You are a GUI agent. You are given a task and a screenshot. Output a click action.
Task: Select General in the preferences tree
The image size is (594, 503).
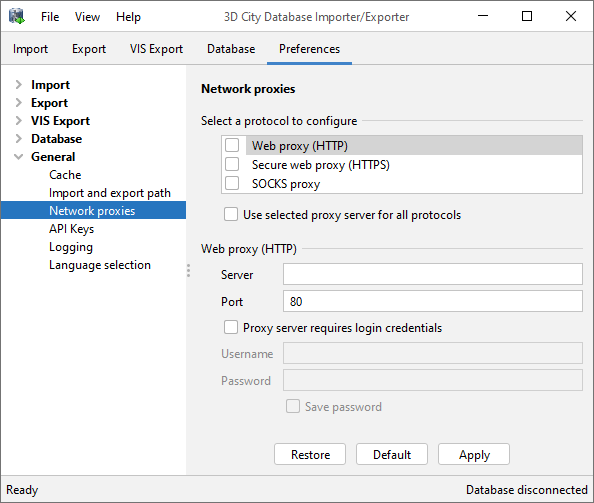[53, 156]
